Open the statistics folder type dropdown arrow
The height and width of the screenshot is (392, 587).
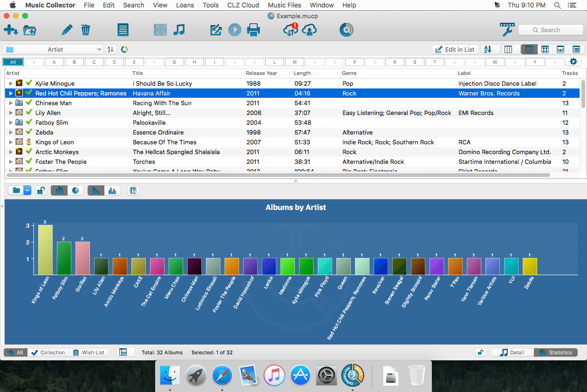click(27, 190)
